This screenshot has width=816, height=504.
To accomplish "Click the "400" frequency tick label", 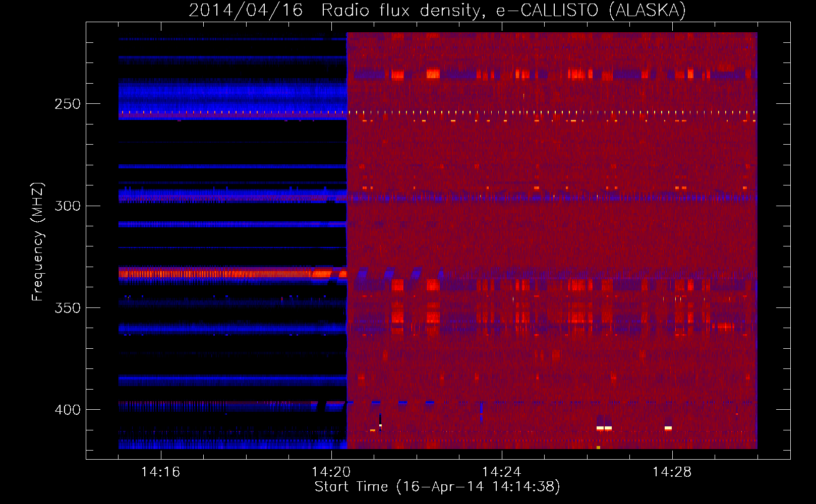I will point(68,410).
